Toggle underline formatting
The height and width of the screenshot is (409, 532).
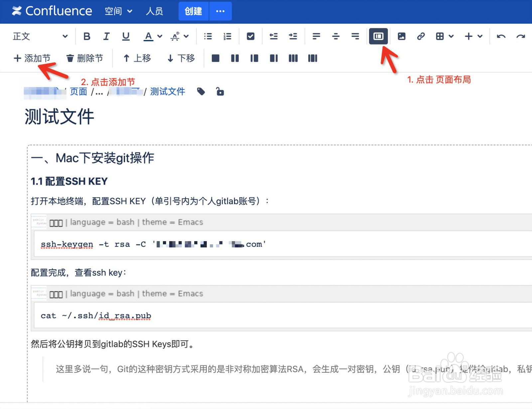(x=125, y=36)
